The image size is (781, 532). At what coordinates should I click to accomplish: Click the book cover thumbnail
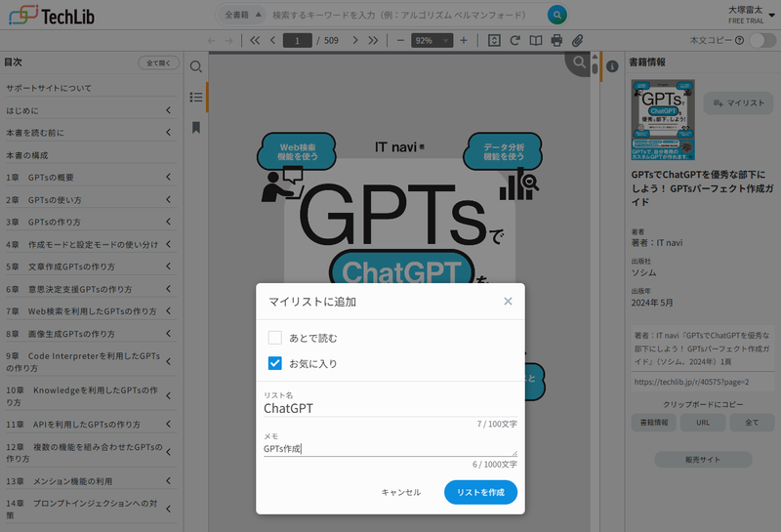pos(663,119)
